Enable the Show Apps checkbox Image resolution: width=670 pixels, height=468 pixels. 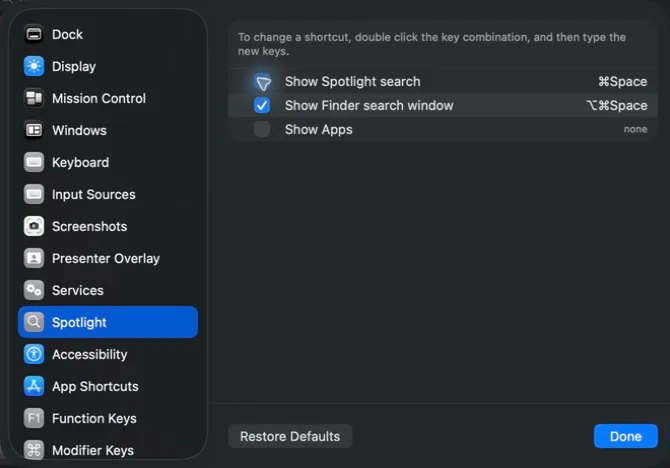click(x=262, y=129)
